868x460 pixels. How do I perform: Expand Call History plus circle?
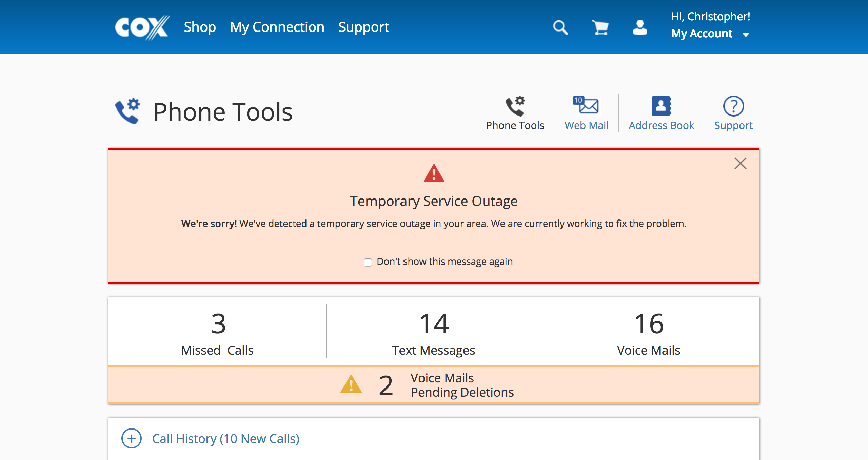point(132,438)
